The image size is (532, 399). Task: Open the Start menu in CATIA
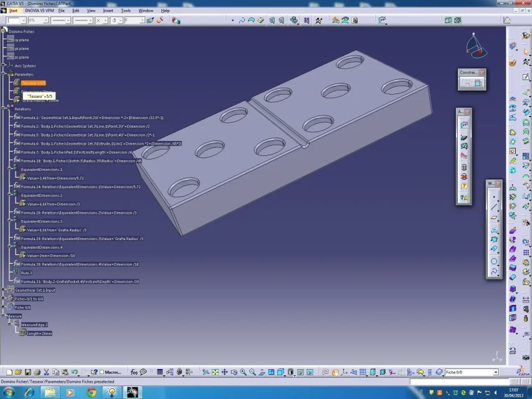point(13,11)
